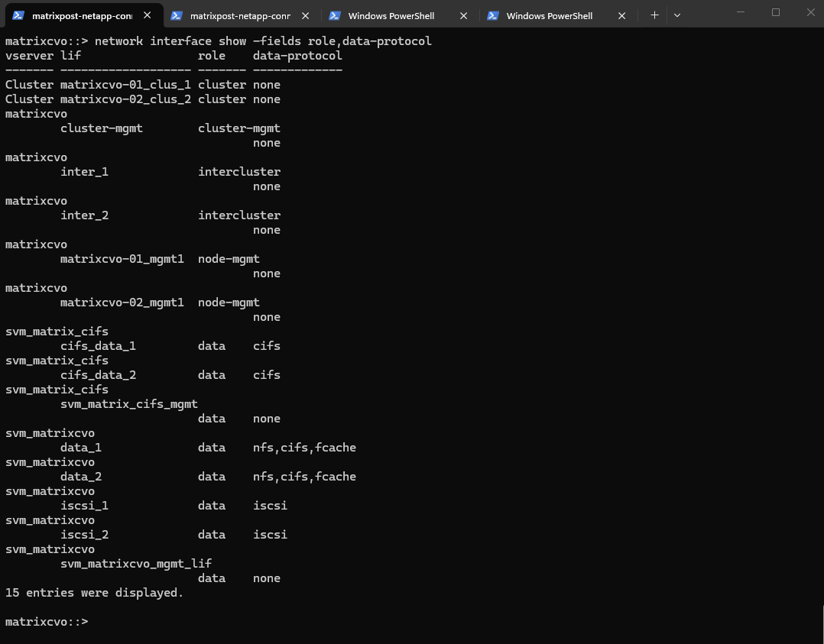Open a new tab with the plus button
Viewport: 824px width, 644px height.
(x=654, y=15)
